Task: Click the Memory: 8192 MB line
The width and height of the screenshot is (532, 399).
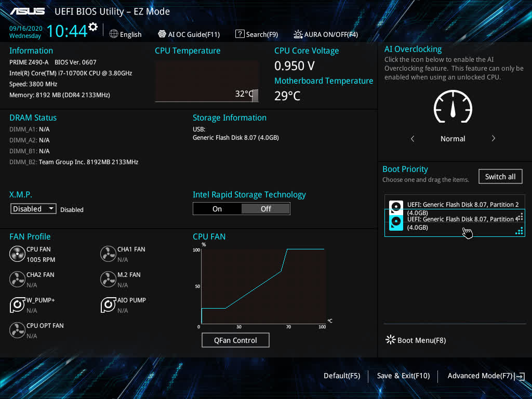Action: click(60, 95)
